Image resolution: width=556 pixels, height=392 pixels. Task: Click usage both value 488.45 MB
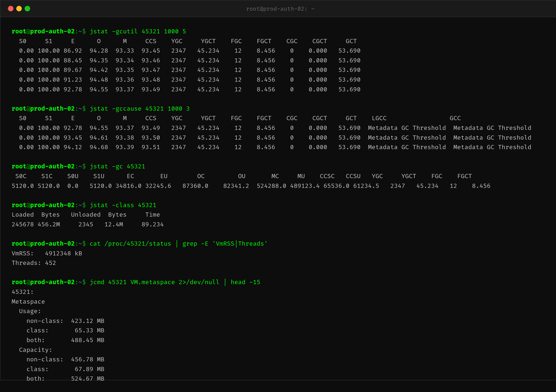[88, 341]
